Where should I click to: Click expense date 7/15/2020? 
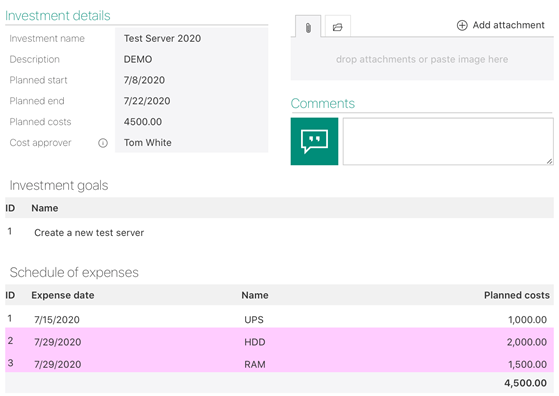tap(57, 320)
